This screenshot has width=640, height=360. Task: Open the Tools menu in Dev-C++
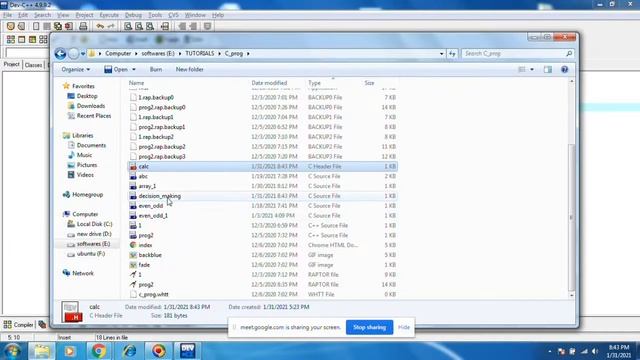point(155,15)
